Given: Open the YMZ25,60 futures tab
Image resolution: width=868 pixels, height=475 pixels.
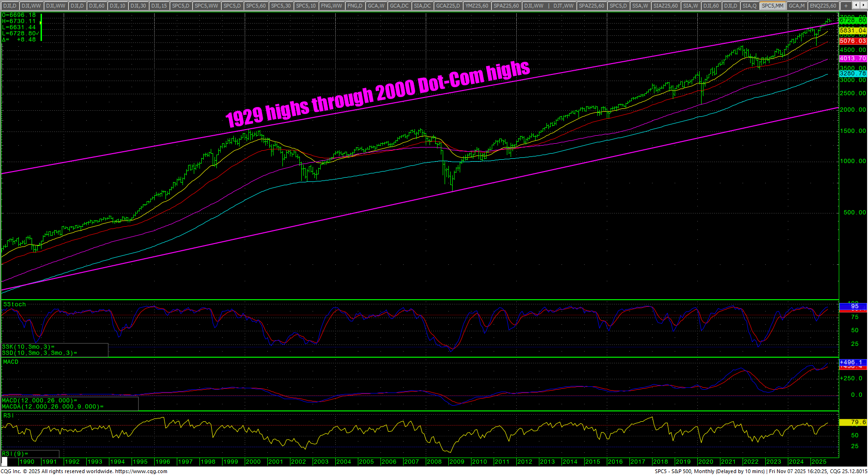Looking at the screenshot, I should coord(477,6).
